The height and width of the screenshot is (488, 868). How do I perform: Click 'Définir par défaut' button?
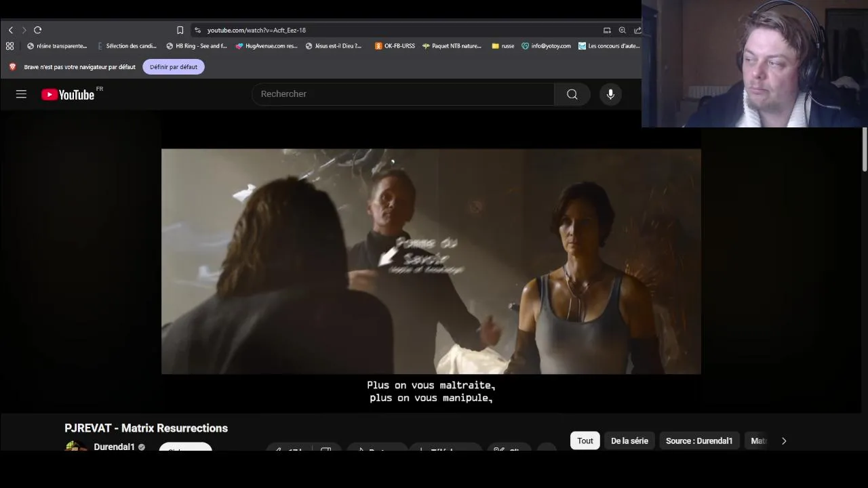174,66
